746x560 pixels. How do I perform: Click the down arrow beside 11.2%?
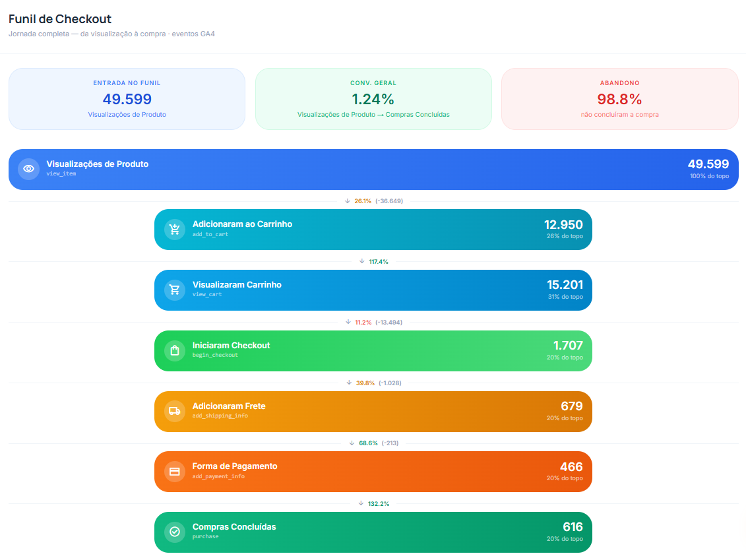(x=348, y=322)
